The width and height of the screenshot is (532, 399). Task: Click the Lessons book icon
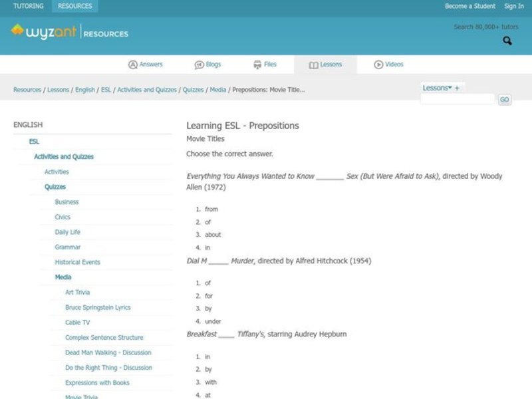point(313,65)
